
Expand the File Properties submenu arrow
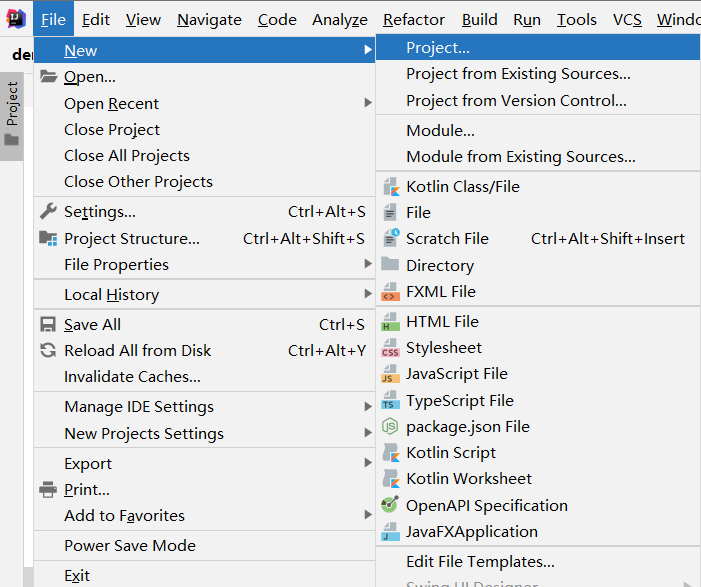367,264
